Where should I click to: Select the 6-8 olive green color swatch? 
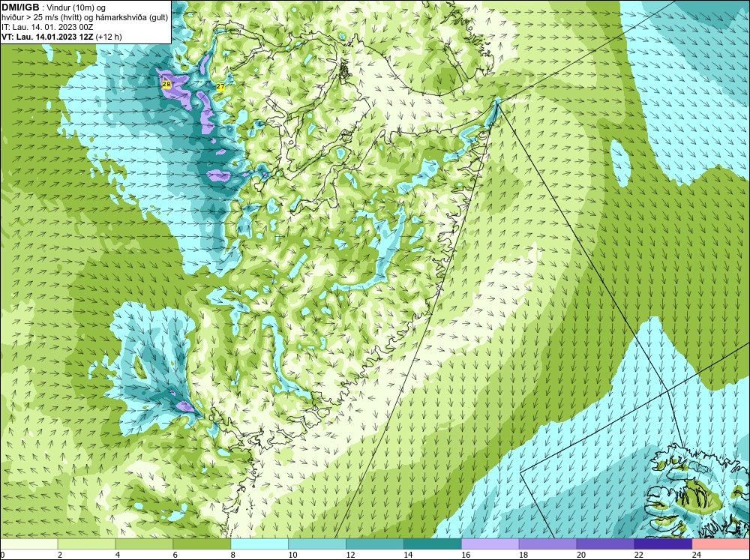[202, 544]
